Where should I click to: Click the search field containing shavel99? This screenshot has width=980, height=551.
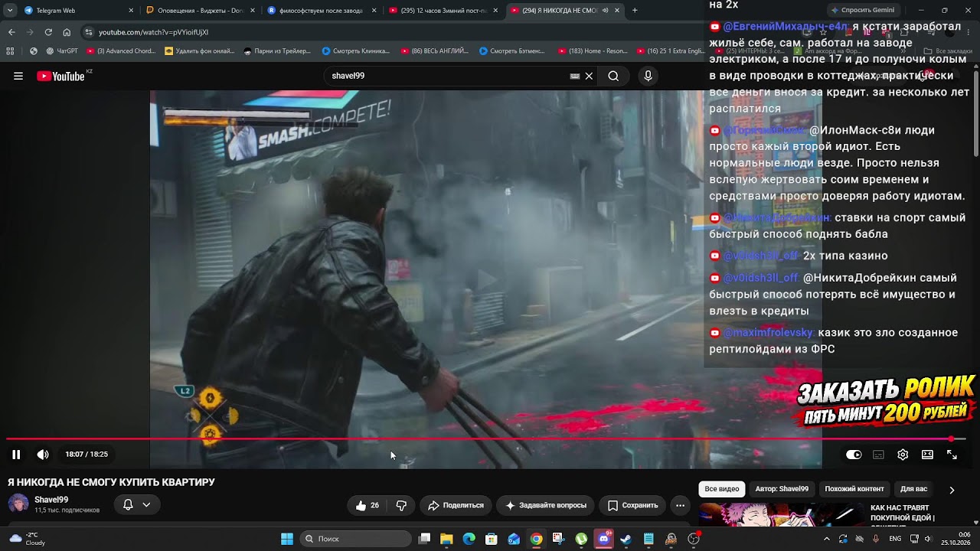(446, 76)
